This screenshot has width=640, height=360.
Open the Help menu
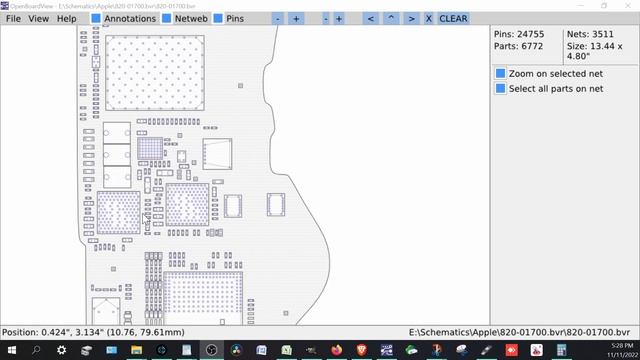(66, 19)
